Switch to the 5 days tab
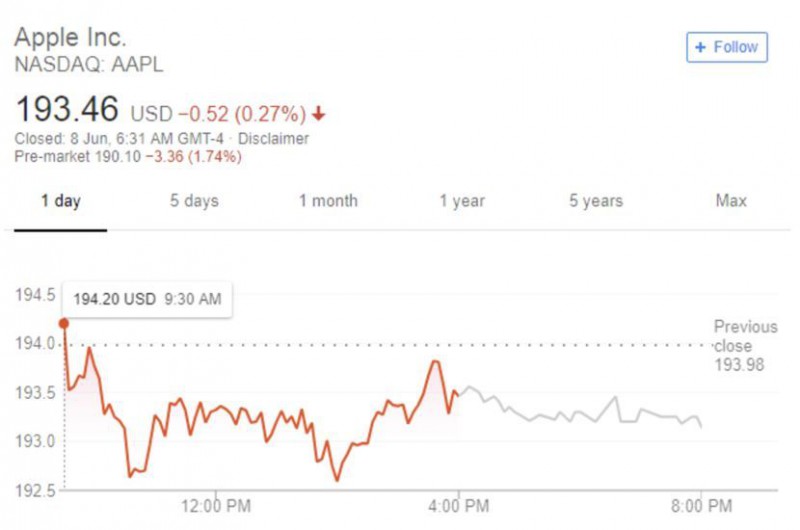The height and width of the screenshot is (530, 800). pyautogui.click(x=194, y=201)
